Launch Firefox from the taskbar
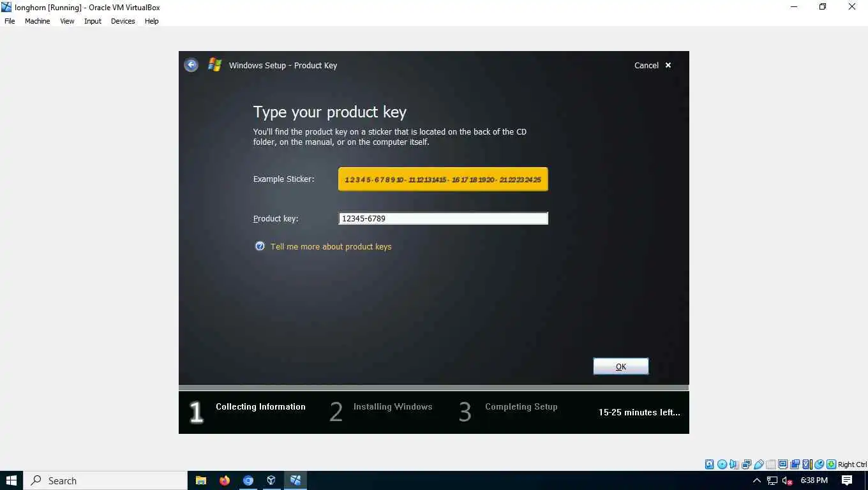This screenshot has width=868, height=490. point(225,480)
